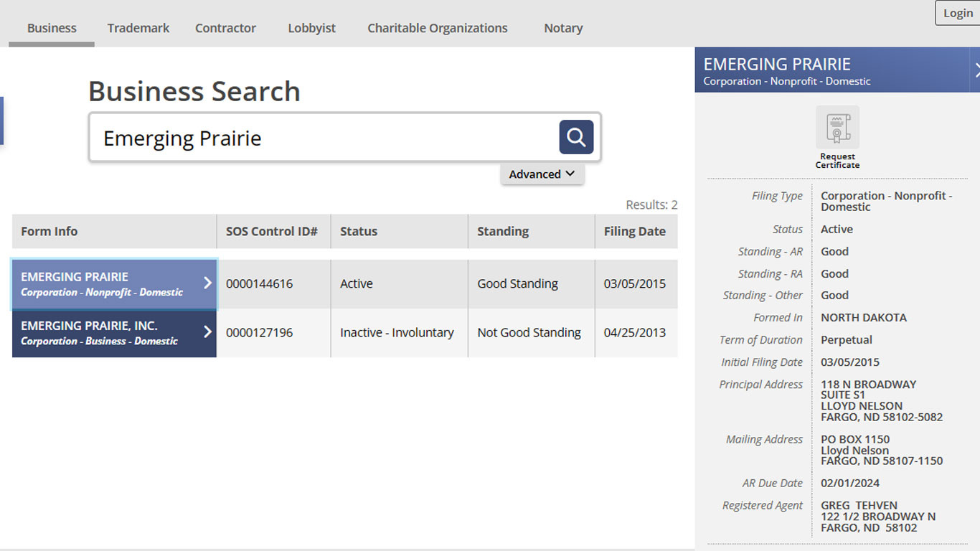
Task: Click the EMERGING PRAIRIE panel header title
Action: click(x=777, y=64)
